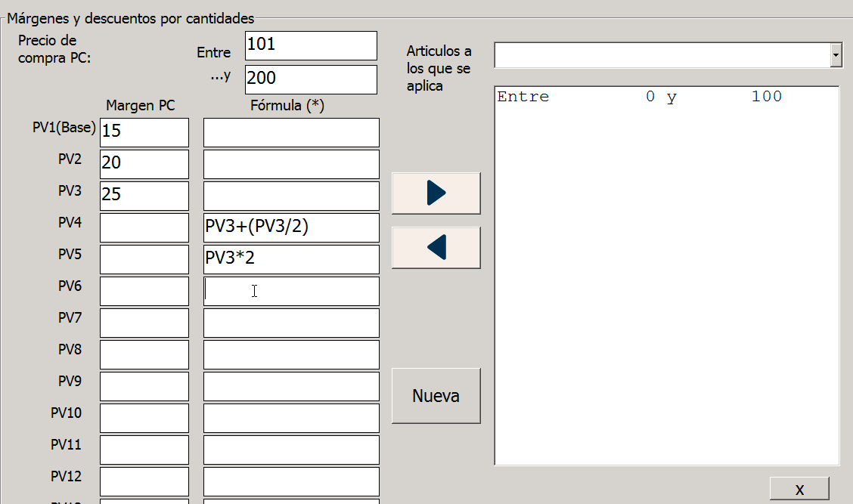Select the PV7 Margen PC field
Image resolution: width=853 pixels, height=504 pixels.
click(x=144, y=323)
